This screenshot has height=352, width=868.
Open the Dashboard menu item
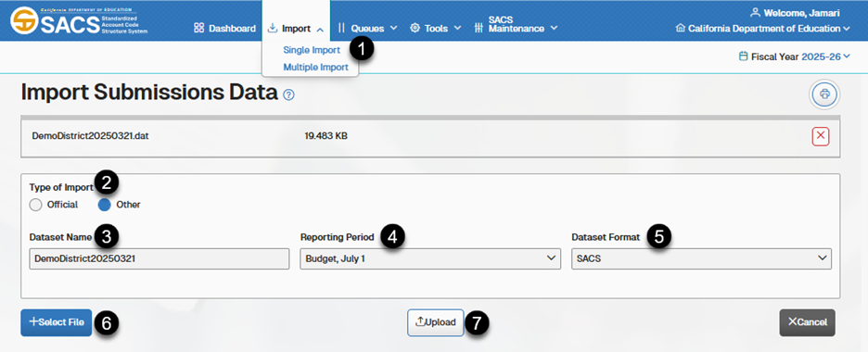tap(224, 28)
